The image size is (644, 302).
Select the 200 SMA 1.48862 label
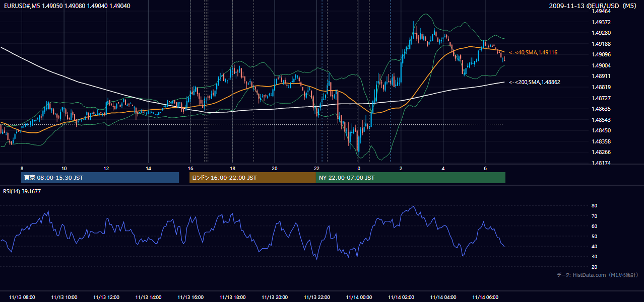pos(535,82)
